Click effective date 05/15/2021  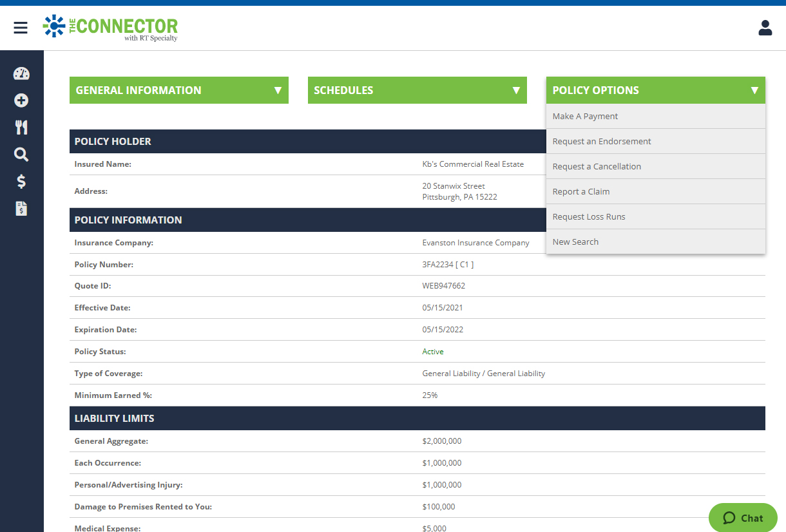[x=443, y=308]
